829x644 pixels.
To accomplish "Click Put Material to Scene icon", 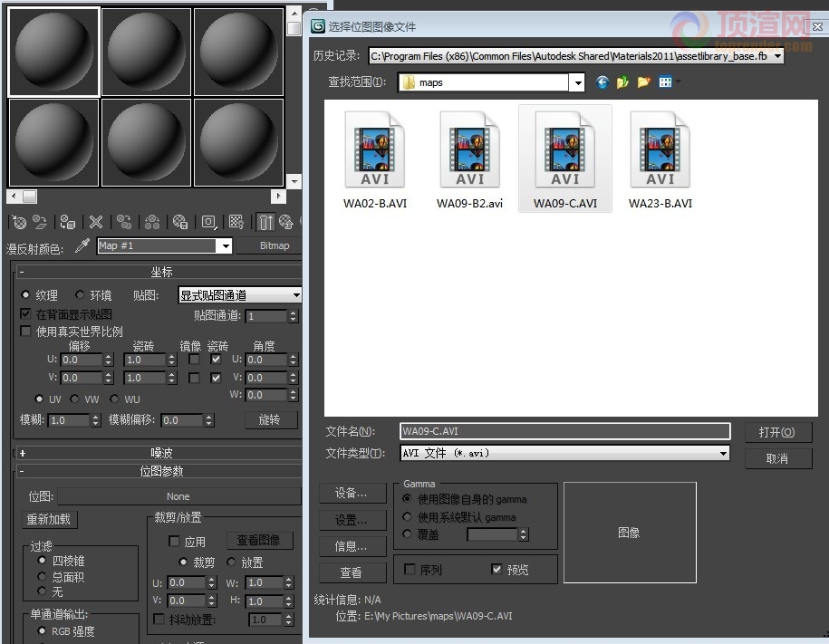I will (40, 222).
